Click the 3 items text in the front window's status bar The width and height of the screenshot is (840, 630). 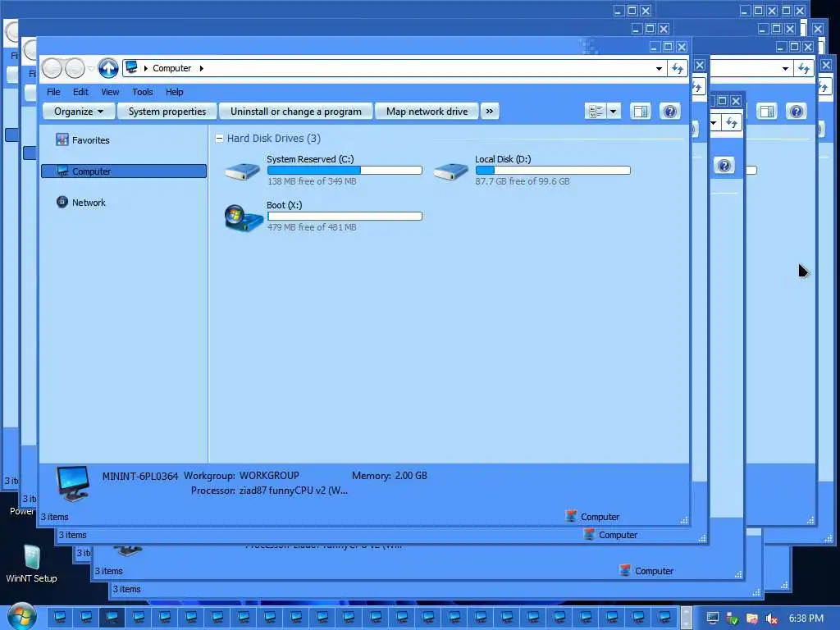55,517
